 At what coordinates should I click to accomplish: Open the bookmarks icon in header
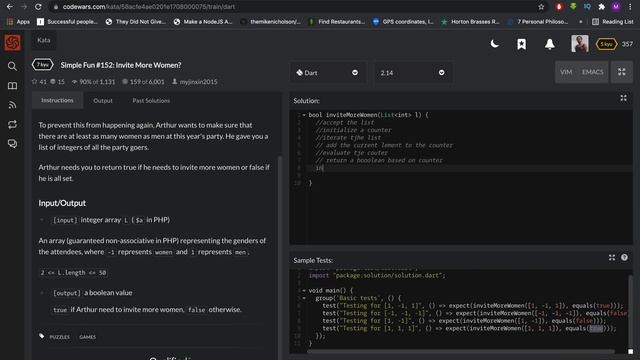(x=521, y=44)
